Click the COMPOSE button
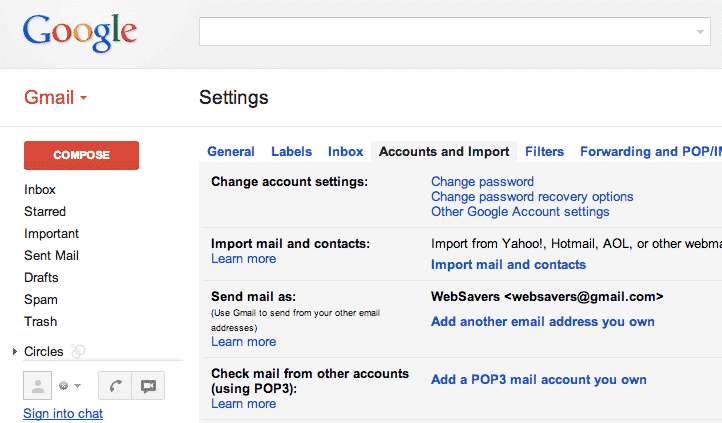Viewport: 722px width, 423px height. 82,155
